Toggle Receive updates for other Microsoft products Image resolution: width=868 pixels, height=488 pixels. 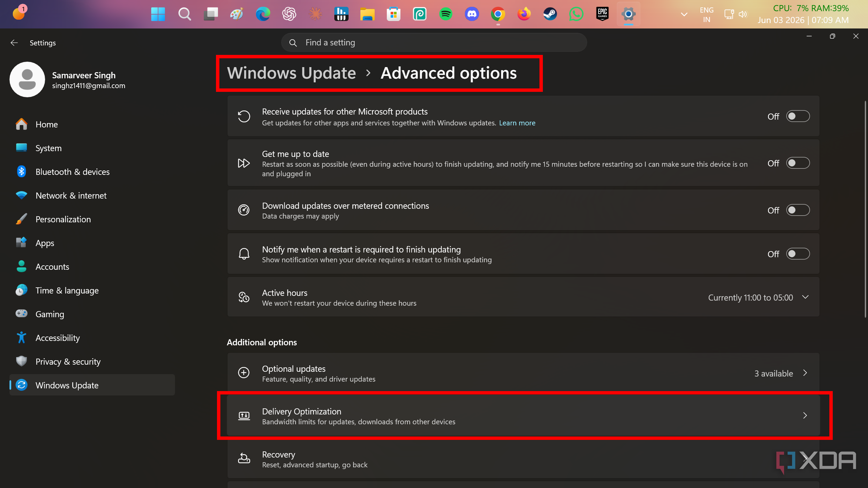click(x=798, y=116)
